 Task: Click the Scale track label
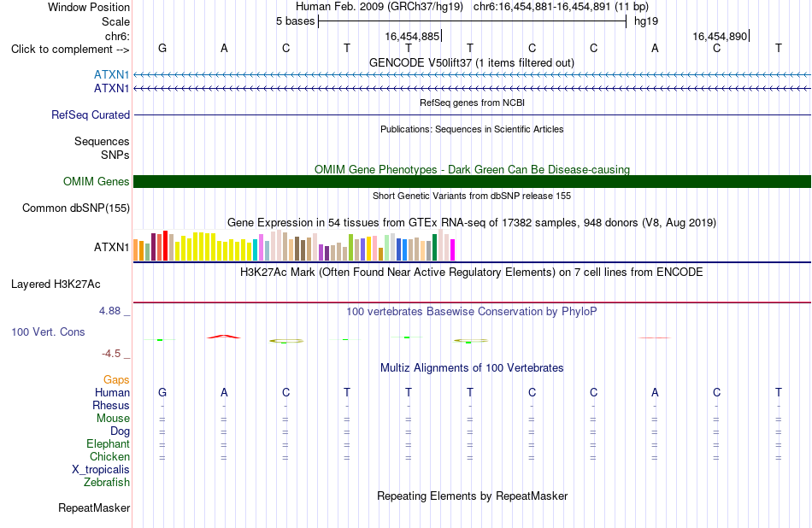pyautogui.click(x=115, y=21)
